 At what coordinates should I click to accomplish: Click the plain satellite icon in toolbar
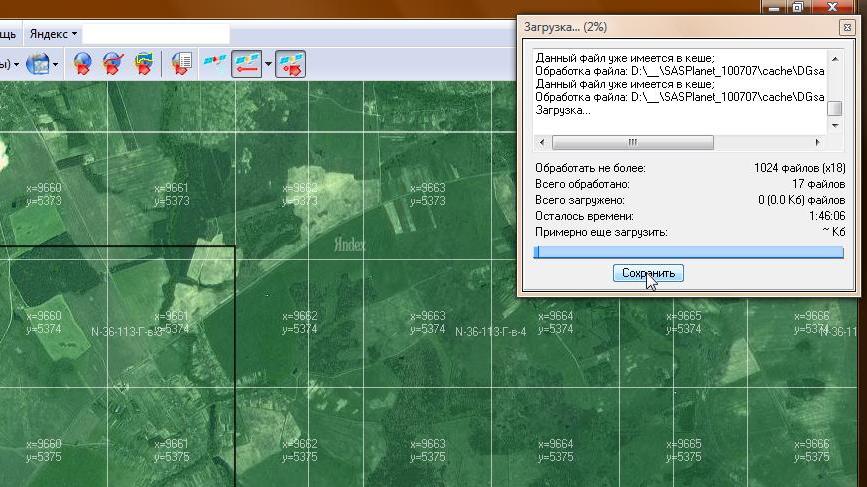(214, 64)
